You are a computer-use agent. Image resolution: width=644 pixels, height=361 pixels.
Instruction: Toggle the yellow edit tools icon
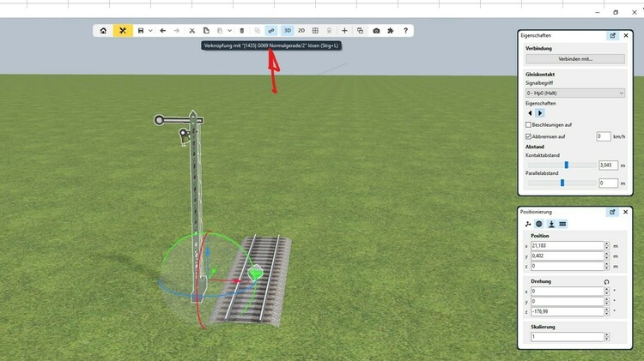[x=123, y=31]
